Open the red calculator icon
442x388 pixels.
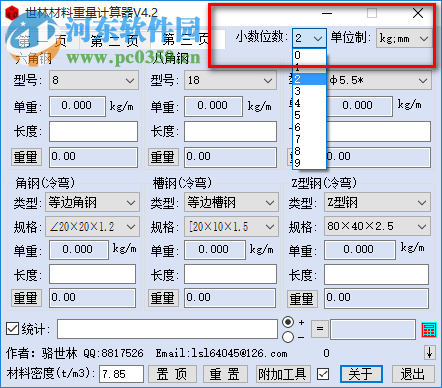click(429, 330)
